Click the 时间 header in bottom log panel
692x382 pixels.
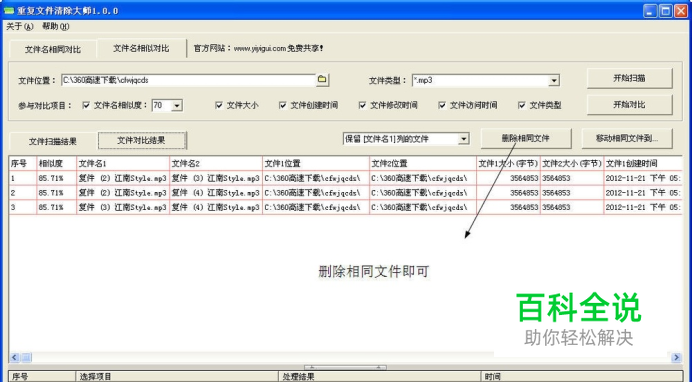582,377
